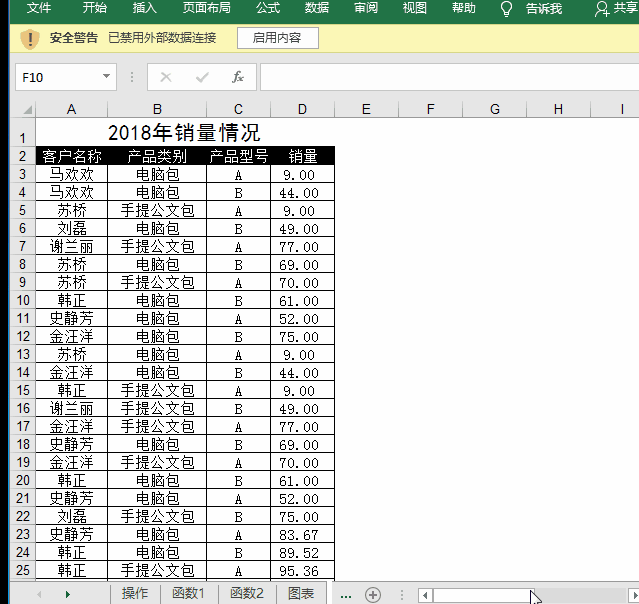The height and width of the screenshot is (604, 639).
Task: Select column B header
Action: click(157, 109)
